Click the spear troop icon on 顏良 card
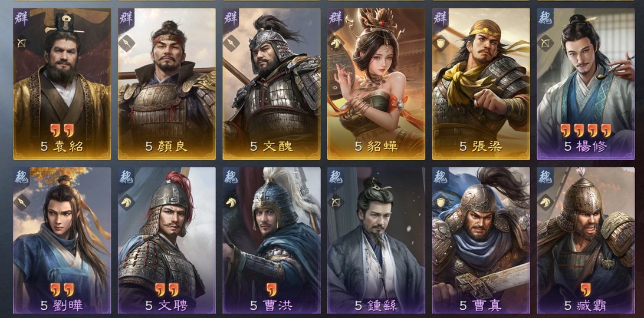This screenshot has height=318, width=644. (x=127, y=42)
